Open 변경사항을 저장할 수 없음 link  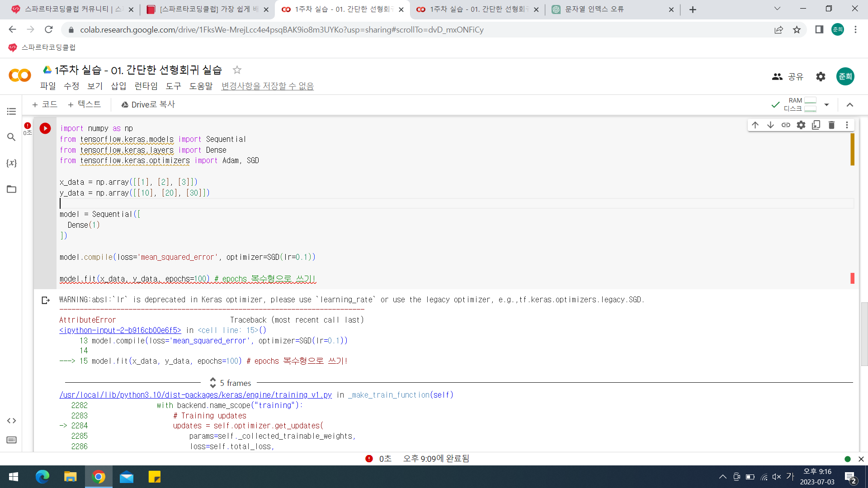click(267, 86)
